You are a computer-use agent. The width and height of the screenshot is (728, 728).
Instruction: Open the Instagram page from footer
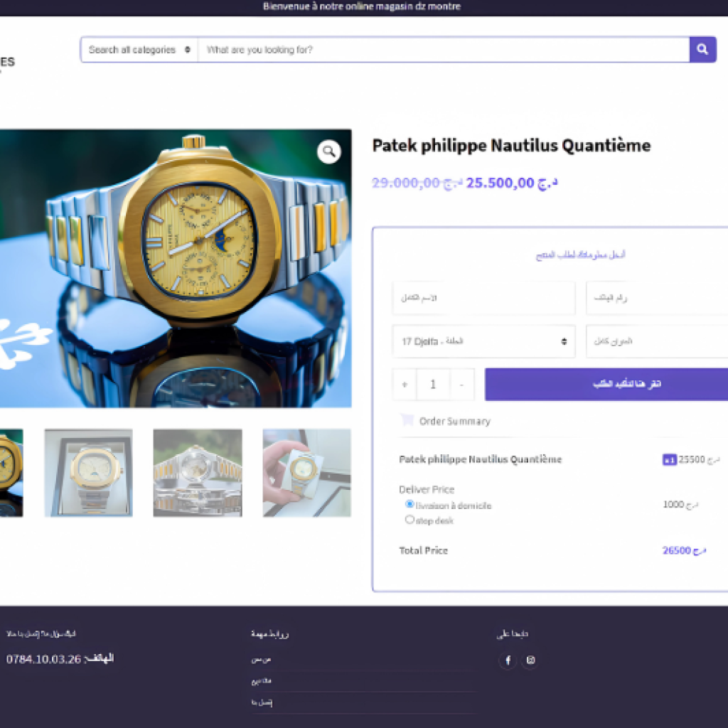tap(530, 660)
